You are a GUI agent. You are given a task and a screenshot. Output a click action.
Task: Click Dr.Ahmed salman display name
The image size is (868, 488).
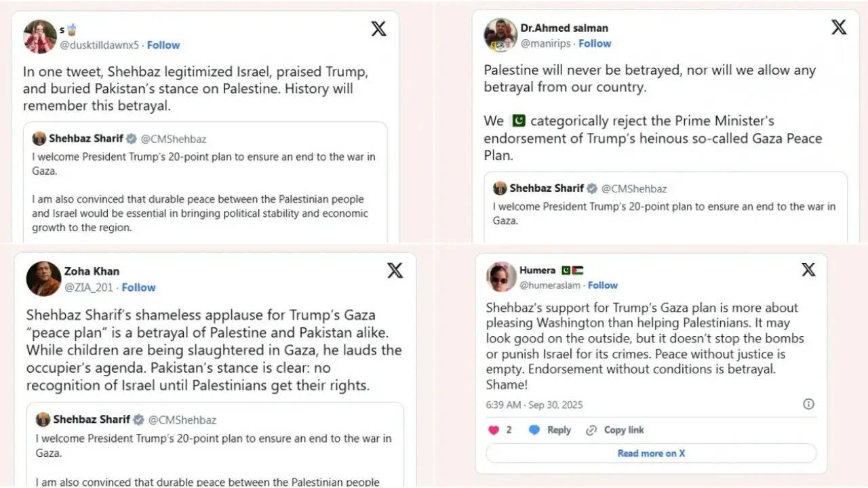[x=564, y=28]
